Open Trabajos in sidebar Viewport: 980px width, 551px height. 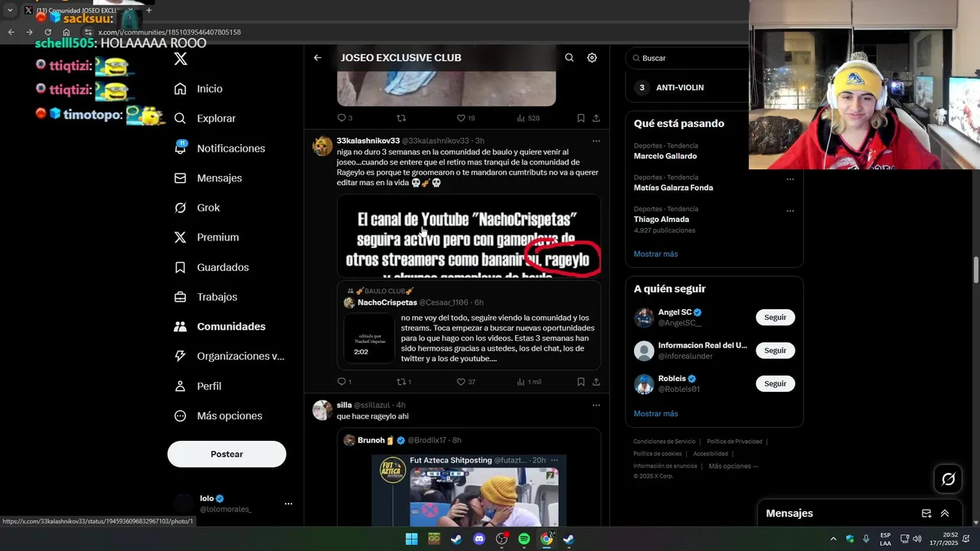click(205, 297)
